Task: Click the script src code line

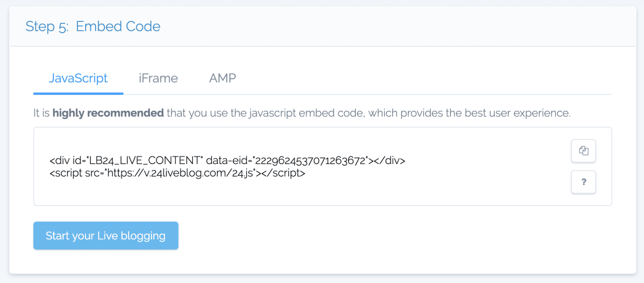Action: pyautogui.click(x=177, y=173)
